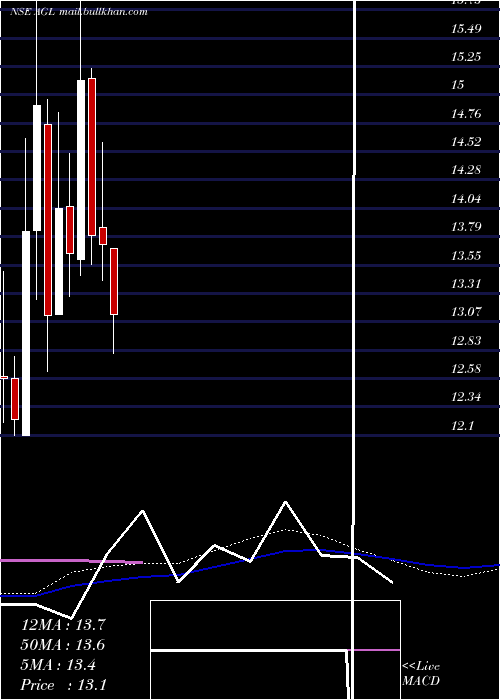Click the 12.83 price axis label
500x700 pixels.
466,342
